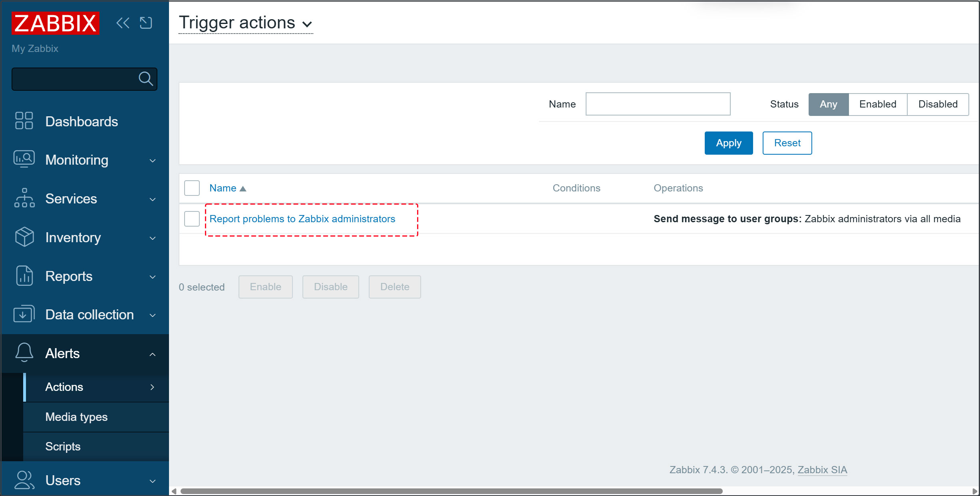
Task: Choose the Disabled status filter
Action: point(938,104)
